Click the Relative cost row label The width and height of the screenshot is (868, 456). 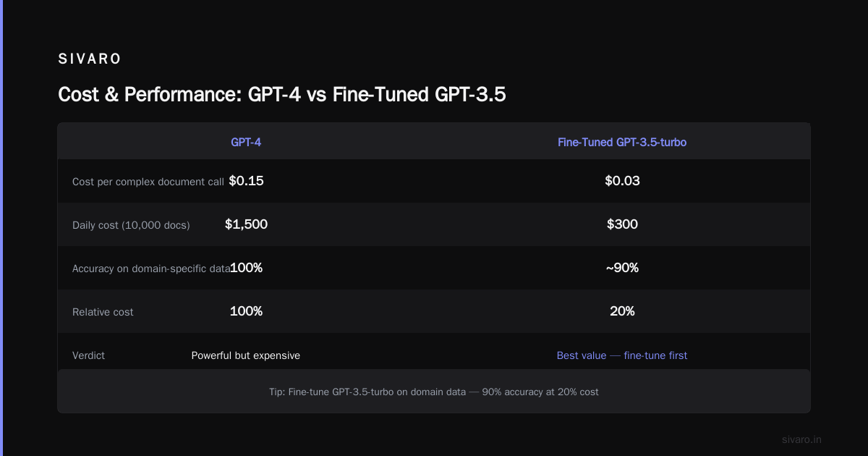click(x=103, y=312)
